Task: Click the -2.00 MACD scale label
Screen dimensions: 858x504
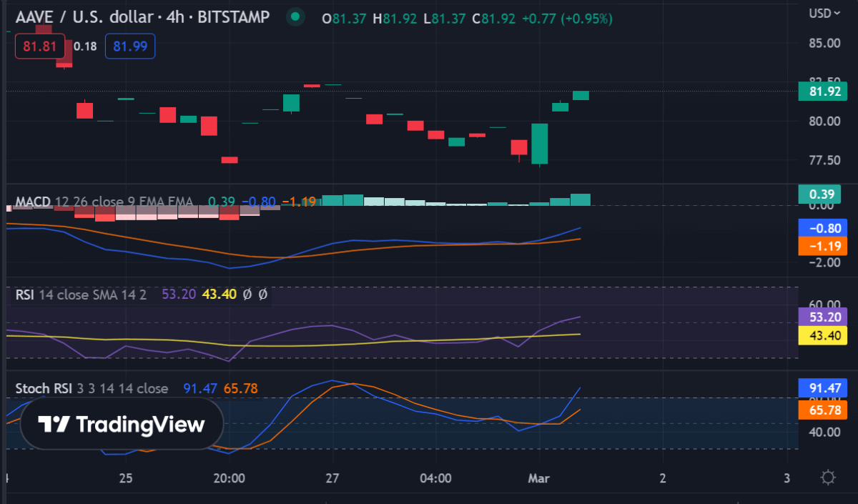Action: coord(824,262)
